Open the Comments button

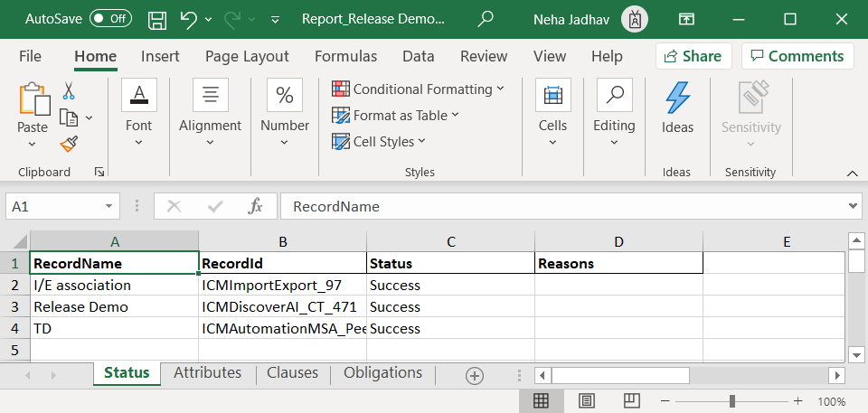pos(797,56)
